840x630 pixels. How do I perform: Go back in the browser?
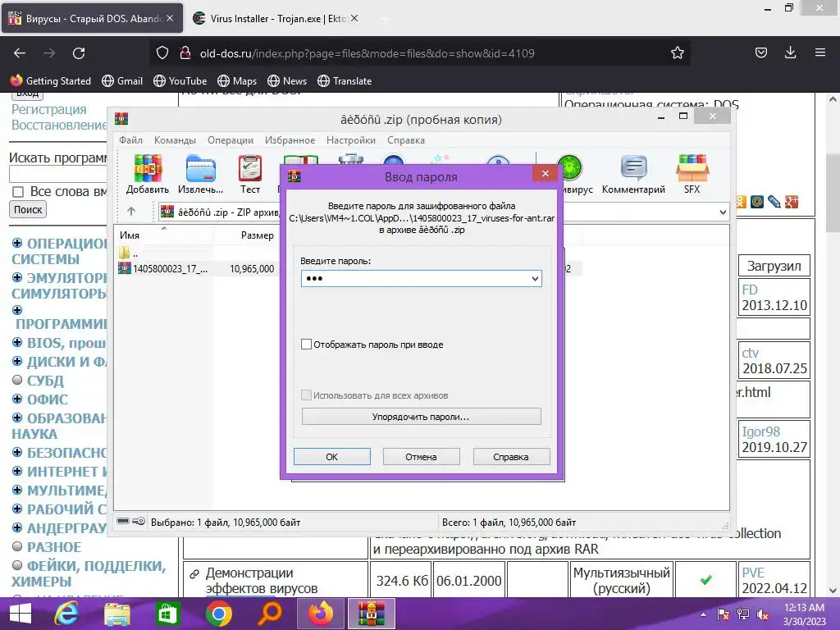20,53
